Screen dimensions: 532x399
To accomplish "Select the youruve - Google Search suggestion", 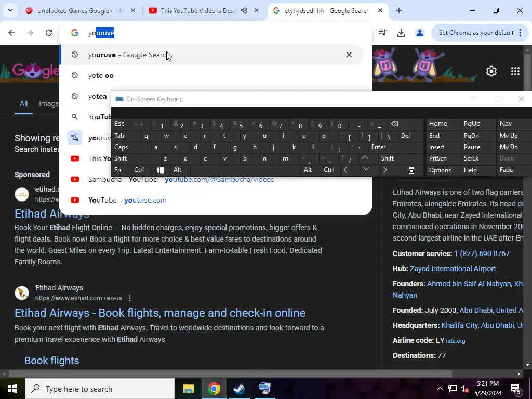I will coord(211,55).
